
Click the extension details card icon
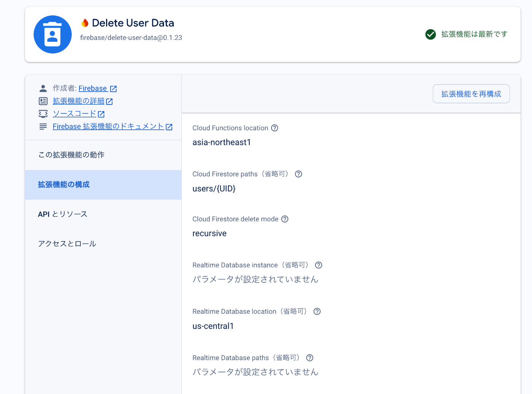(x=43, y=101)
